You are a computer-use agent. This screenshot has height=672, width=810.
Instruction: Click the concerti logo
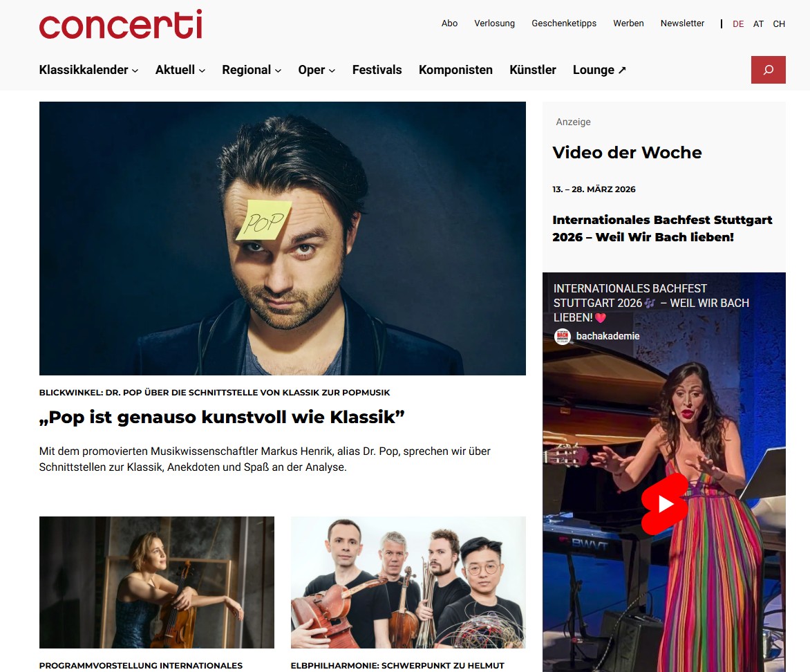[x=120, y=24]
